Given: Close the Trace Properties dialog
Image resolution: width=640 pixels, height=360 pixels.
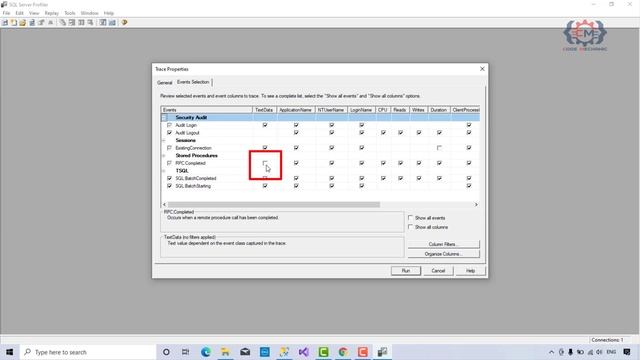Looking at the screenshot, I should [x=482, y=69].
